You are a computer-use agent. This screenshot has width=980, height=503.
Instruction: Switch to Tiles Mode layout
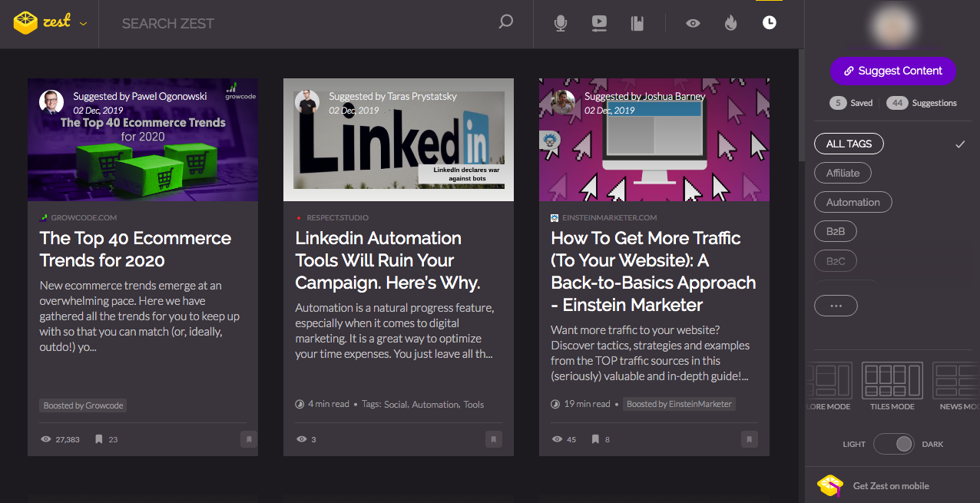[892, 386]
